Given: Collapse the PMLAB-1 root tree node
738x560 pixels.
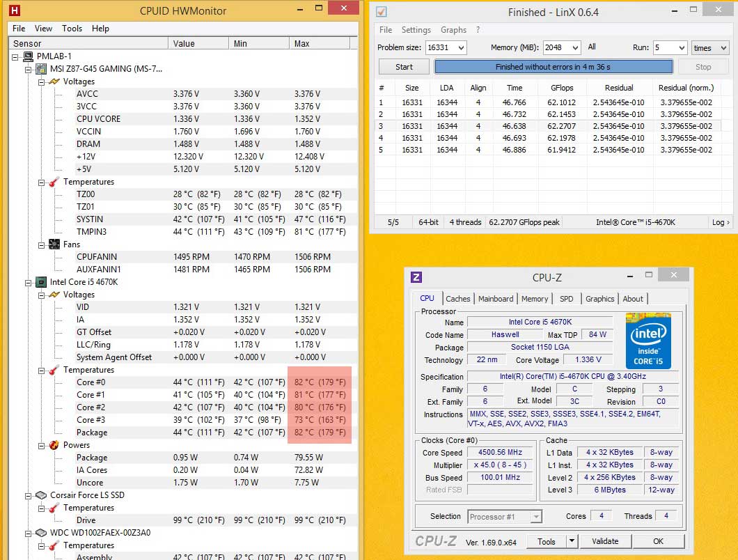Looking at the screenshot, I should 16,56.
